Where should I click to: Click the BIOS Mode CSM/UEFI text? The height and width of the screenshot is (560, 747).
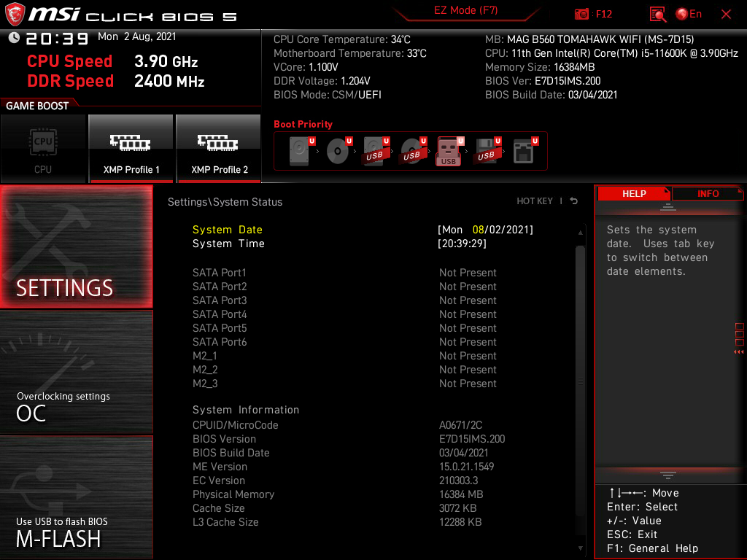(328, 95)
